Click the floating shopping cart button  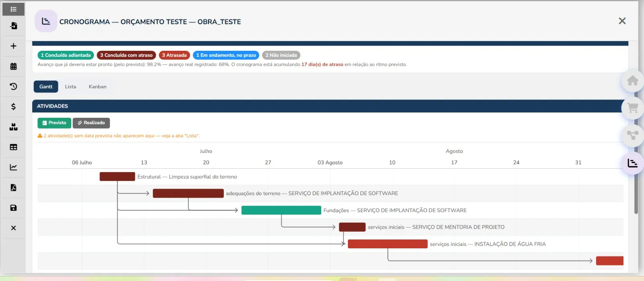click(x=632, y=108)
